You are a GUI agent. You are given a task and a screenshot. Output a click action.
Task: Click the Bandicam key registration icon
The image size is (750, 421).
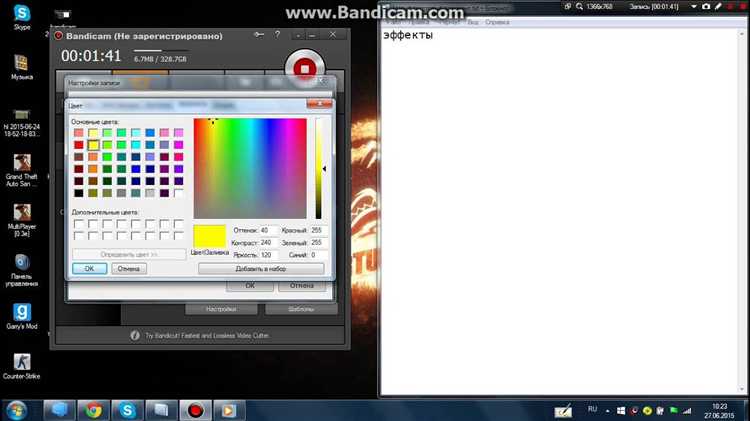point(258,35)
